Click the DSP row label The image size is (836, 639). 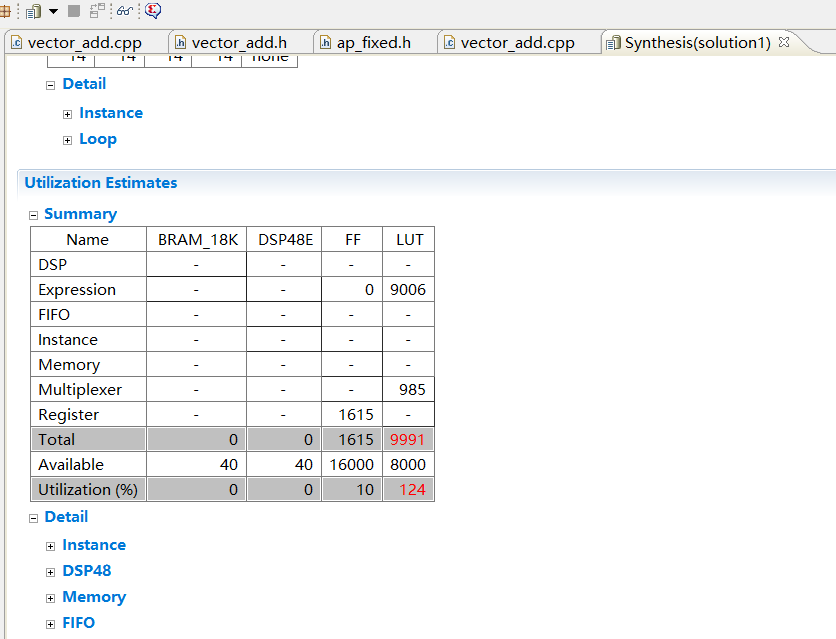[x=53, y=264]
